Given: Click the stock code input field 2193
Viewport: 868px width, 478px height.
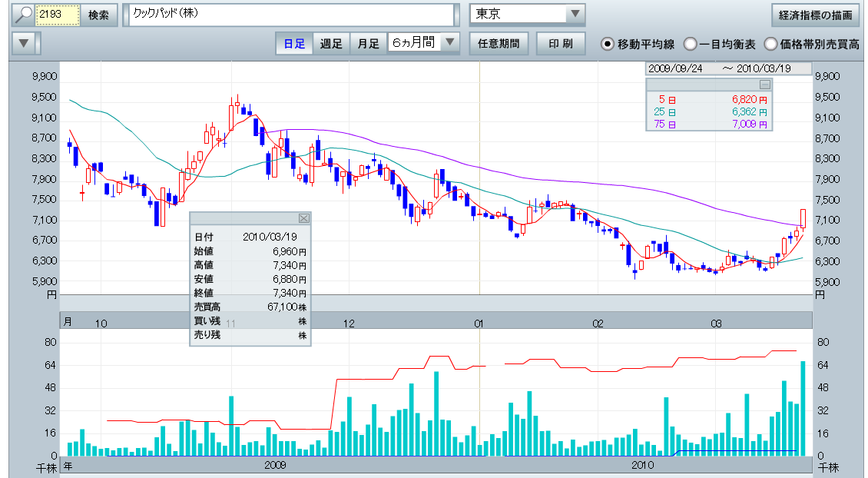Looking at the screenshot, I should click(58, 15).
